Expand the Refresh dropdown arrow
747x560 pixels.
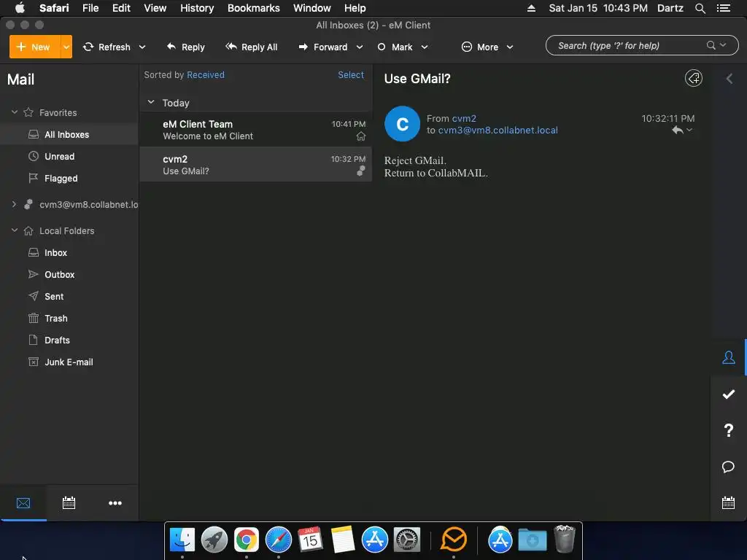pos(142,47)
